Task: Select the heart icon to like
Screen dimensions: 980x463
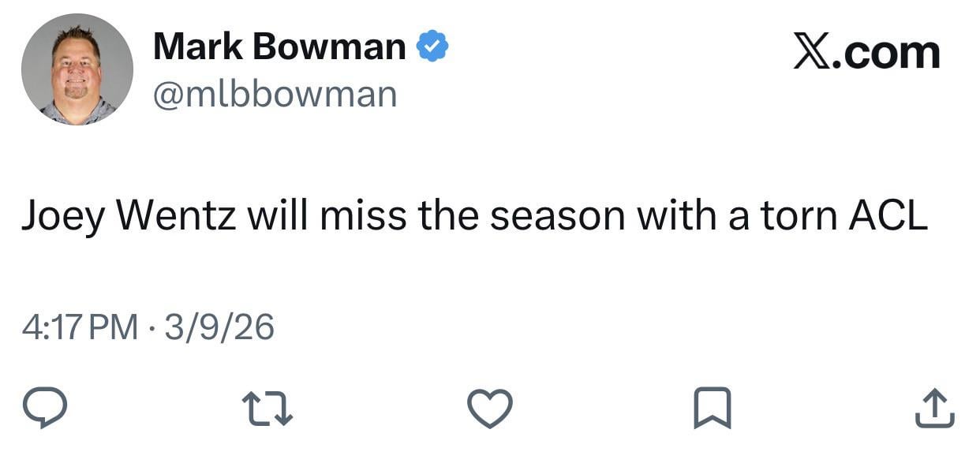Action: pyautogui.click(x=490, y=408)
